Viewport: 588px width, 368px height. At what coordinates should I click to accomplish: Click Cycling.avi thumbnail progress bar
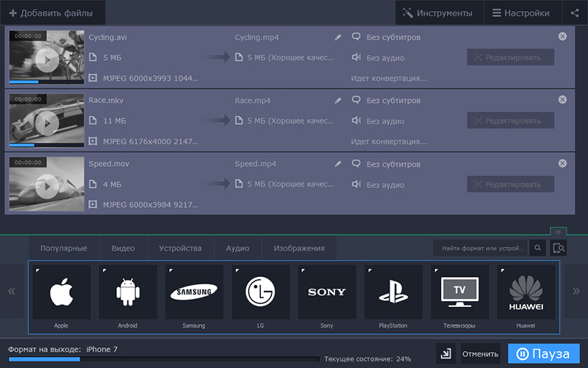coord(46,82)
